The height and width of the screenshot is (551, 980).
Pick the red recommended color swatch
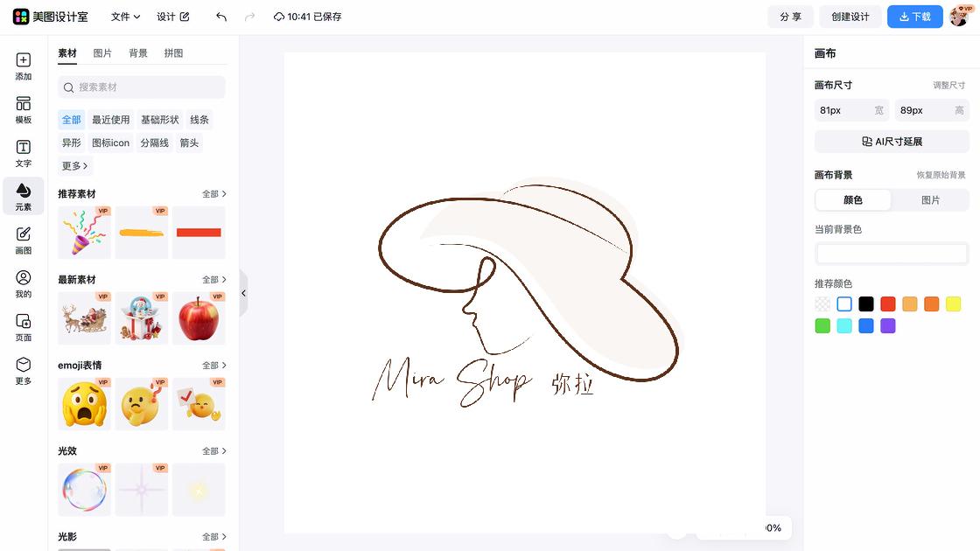pyautogui.click(x=888, y=304)
